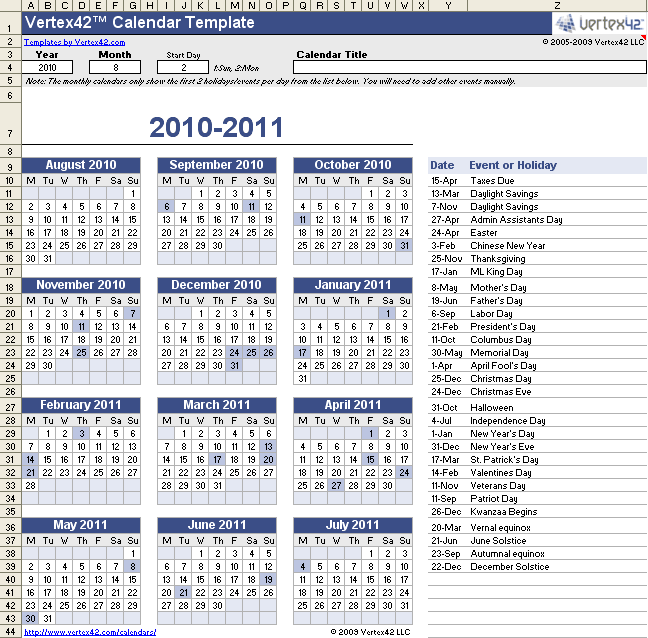Select highlighted day 17 in January 2011
This screenshot has width=648, height=638.
pyautogui.click(x=302, y=352)
